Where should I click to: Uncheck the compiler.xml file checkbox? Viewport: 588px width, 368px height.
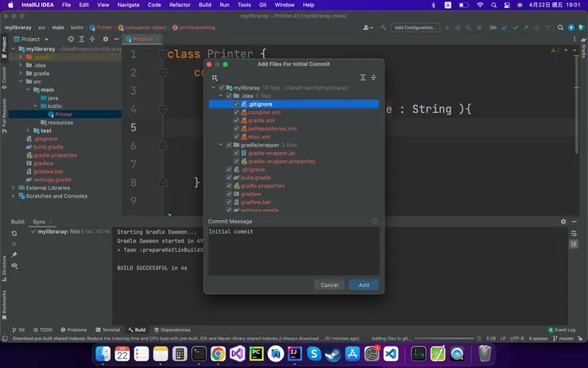pos(236,112)
